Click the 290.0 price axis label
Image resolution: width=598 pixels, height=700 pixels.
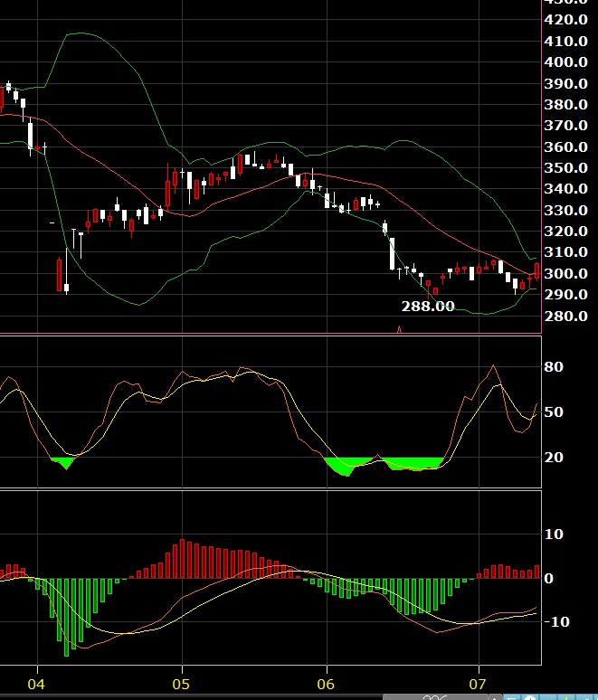(x=565, y=295)
